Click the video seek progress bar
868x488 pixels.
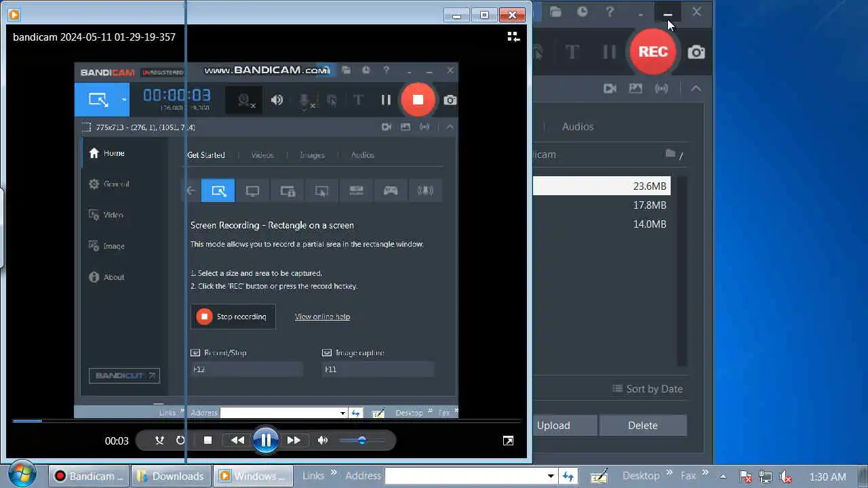click(x=266, y=422)
